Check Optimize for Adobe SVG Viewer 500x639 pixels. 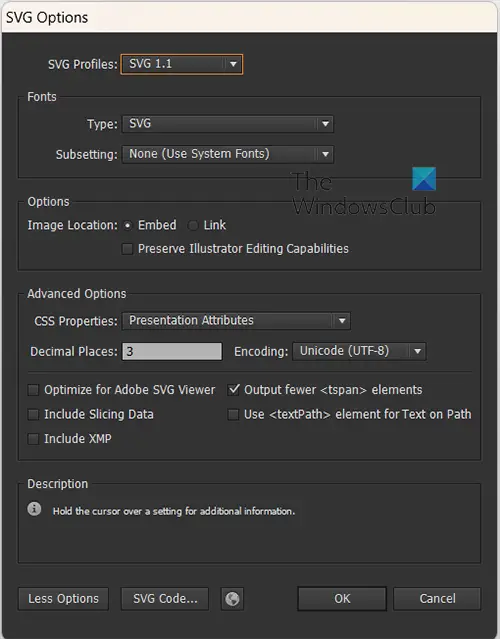(33, 390)
